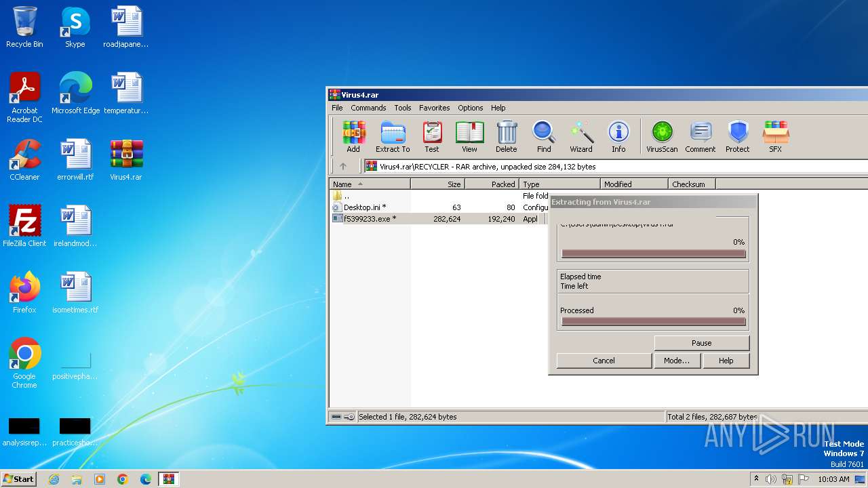Screen dimensions: 868x488
Task: Click the Processed total progress bar
Action: coord(654,322)
